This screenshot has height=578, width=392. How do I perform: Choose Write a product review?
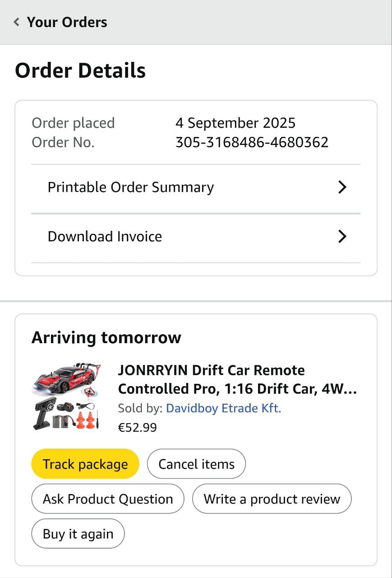[272, 499]
